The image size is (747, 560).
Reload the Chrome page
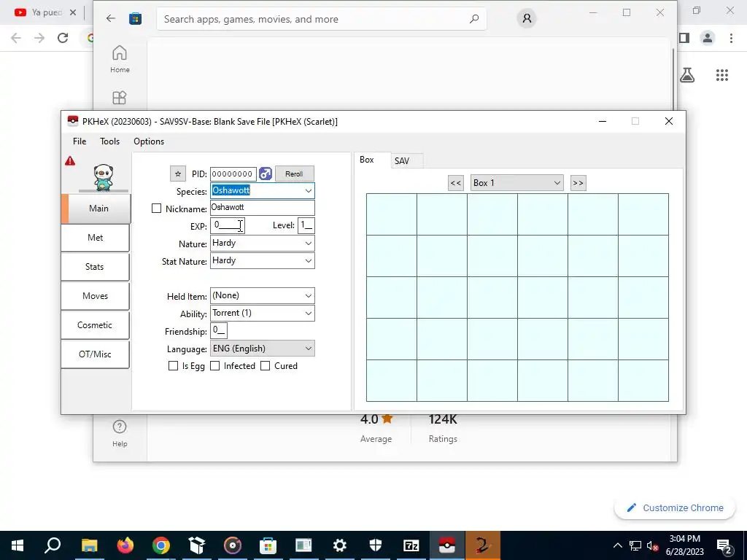tap(63, 38)
